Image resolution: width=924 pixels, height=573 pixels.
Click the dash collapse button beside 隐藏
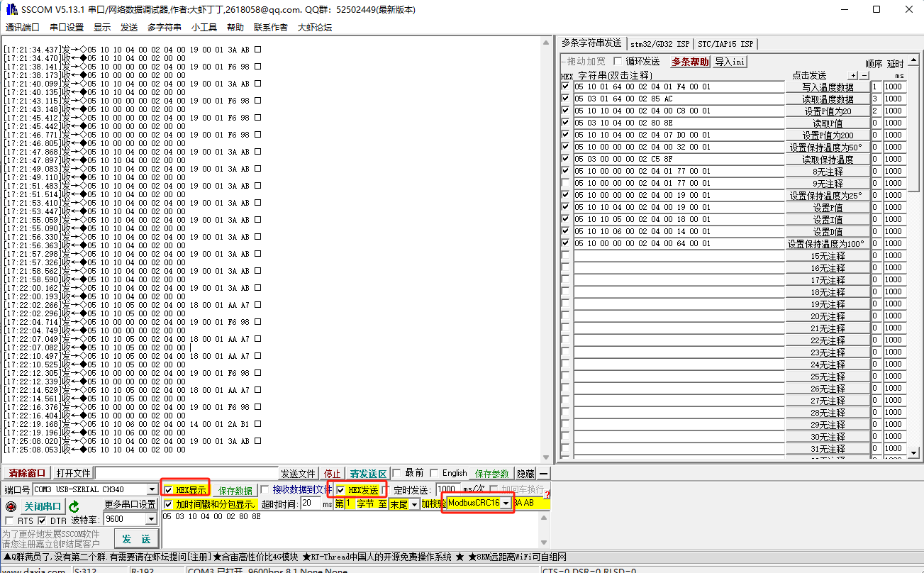(x=544, y=473)
